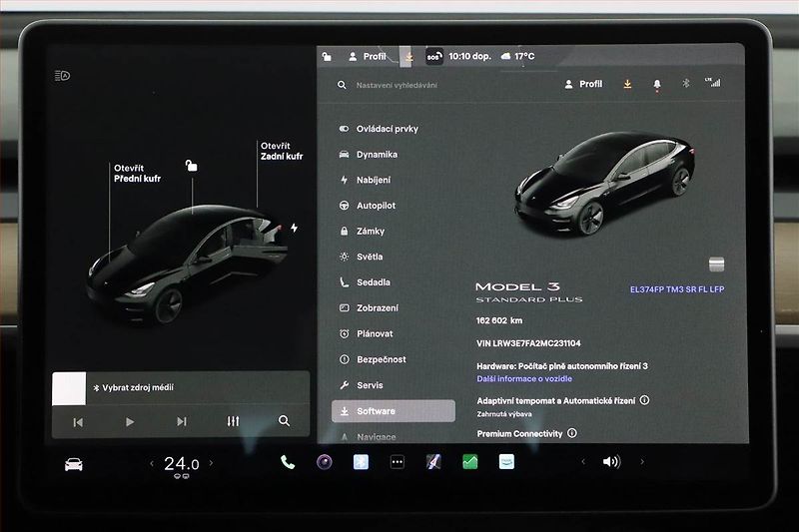799x532 pixels.
Task: Tap Otevřít Zadní kufr
Action: pyautogui.click(x=282, y=151)
